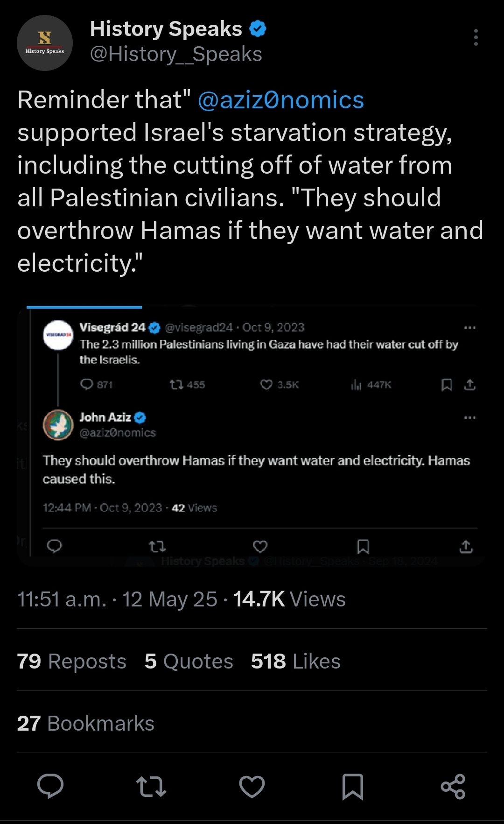This screenshot has height=824, width=504.
Task: Tap the heart icon inside the embedded screenshot
Action: click(x=260, y=546)
